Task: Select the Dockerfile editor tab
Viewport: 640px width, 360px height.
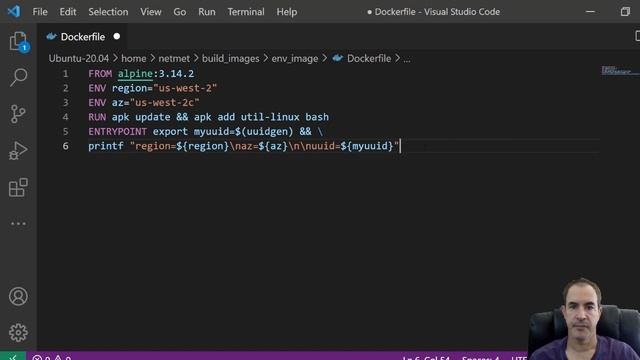Action: [82, 37]
